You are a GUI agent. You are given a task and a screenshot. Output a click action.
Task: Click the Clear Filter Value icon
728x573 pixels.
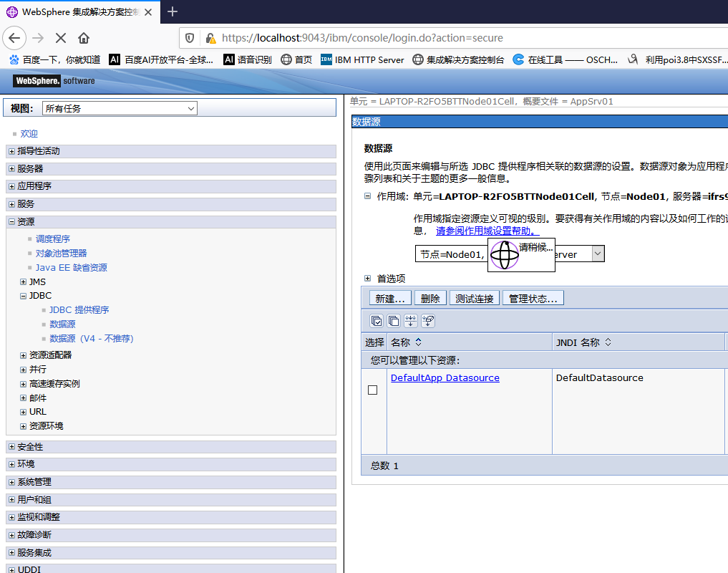coord(428,321)
